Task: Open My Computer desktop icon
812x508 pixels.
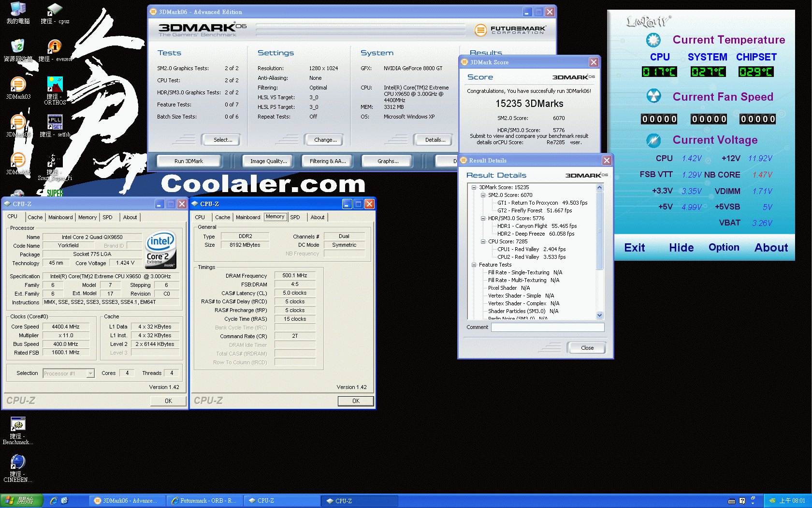Action: coord(18,14)
